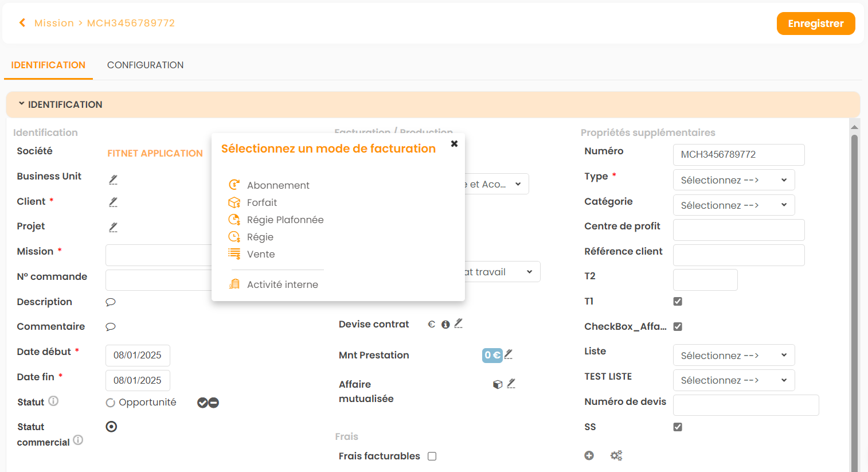The width and height of the screenshot is (868, 472).
Task: Uncheck the T1 checkbox
Action: 678,302
